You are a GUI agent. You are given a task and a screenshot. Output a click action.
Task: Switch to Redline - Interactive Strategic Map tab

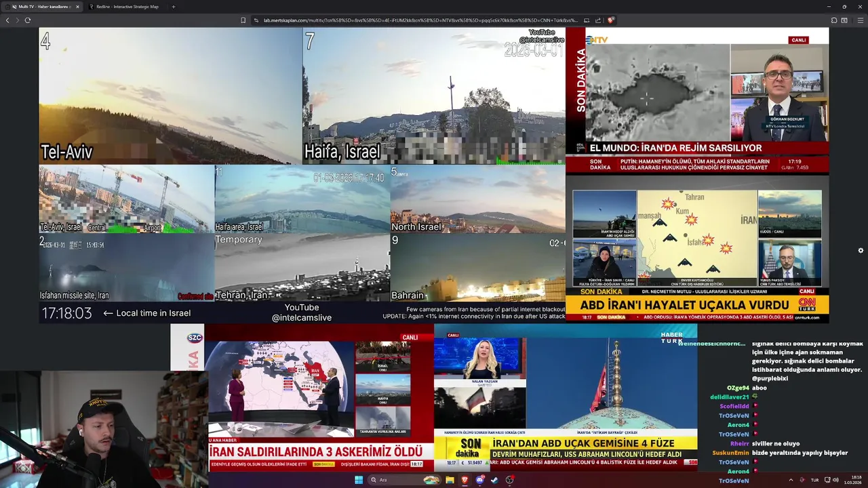pyautogui.click(x=127, y=7)
